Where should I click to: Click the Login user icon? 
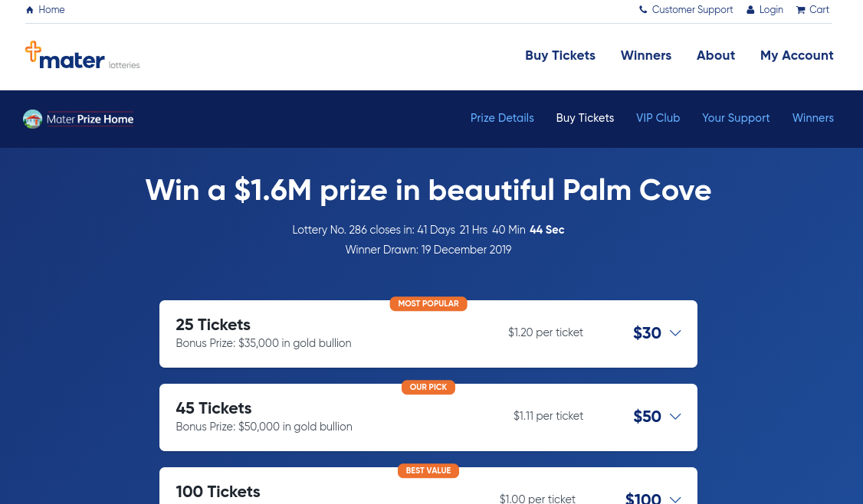click(x=750, y=10)
